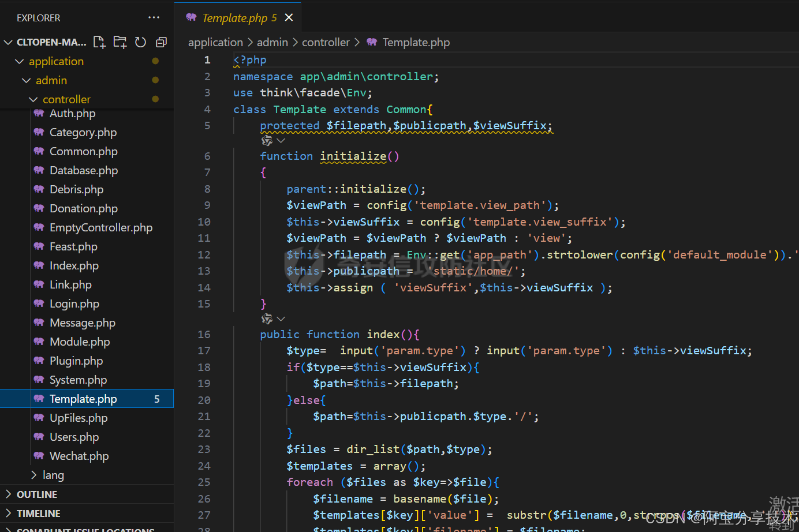
Task: Expand the code lens chevron above function initialize
Action: coord(281,141)
